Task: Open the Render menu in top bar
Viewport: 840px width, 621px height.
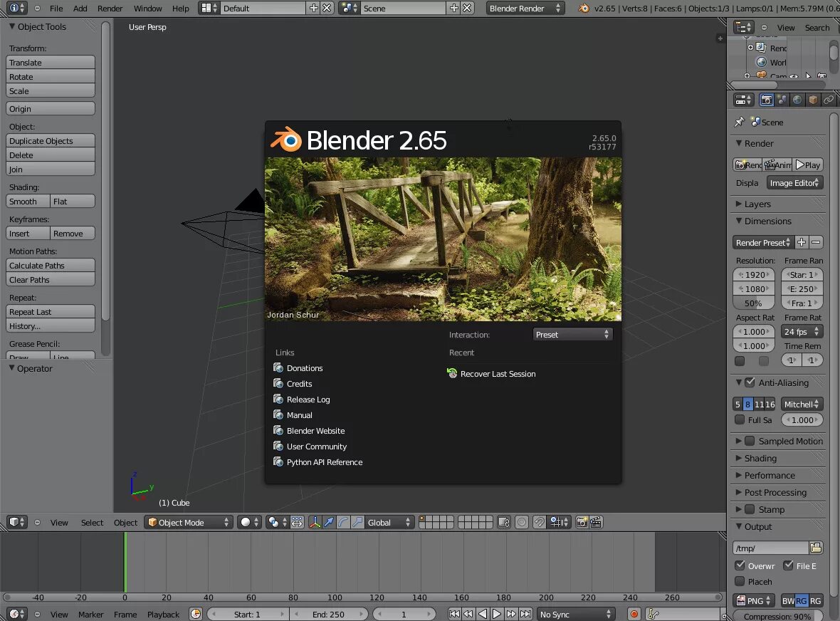Action: click(110, 8)
